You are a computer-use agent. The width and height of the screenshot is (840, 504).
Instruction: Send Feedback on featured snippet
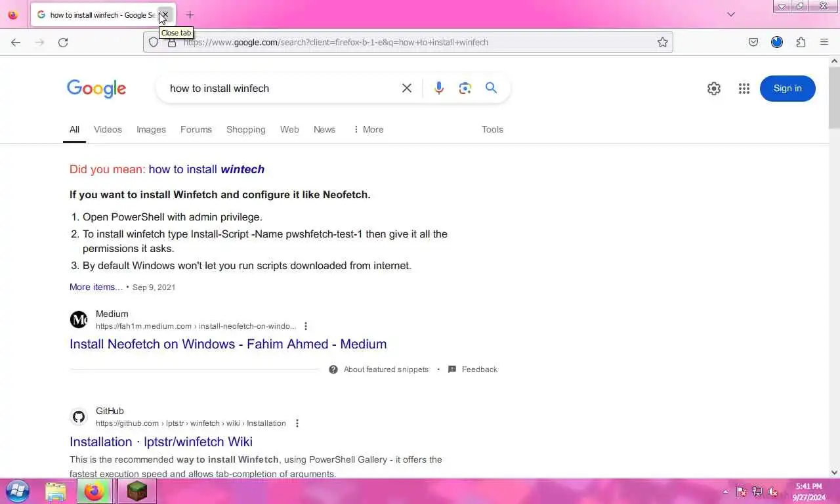click(x=479, y=369)
